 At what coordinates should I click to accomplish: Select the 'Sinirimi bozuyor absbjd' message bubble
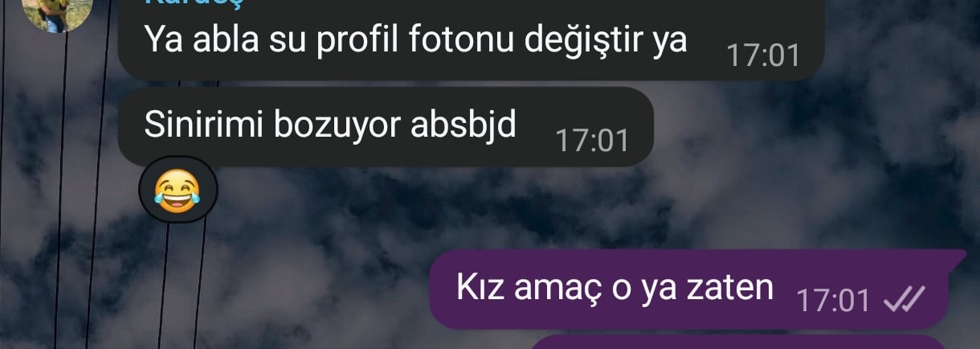pos(386,127)
